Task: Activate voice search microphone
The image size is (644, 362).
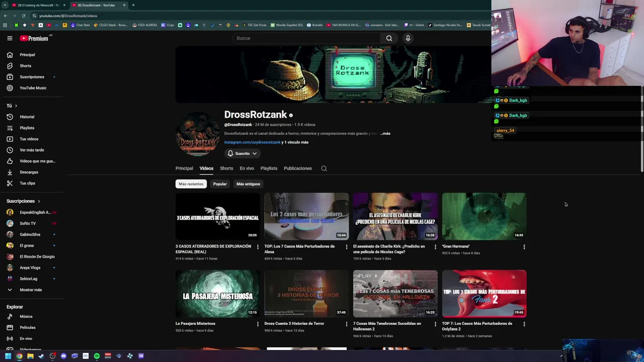Action: tap(408, 38)
